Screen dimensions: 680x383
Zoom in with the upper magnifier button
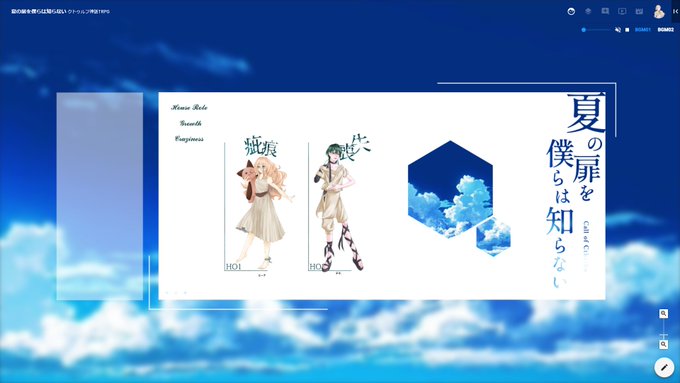pos(664,314)
